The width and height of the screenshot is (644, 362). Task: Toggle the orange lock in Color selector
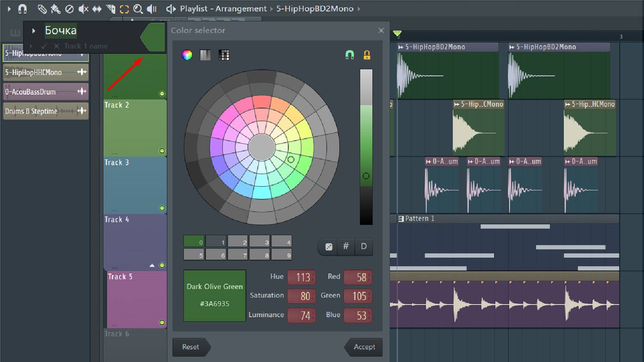pos(367,55)
